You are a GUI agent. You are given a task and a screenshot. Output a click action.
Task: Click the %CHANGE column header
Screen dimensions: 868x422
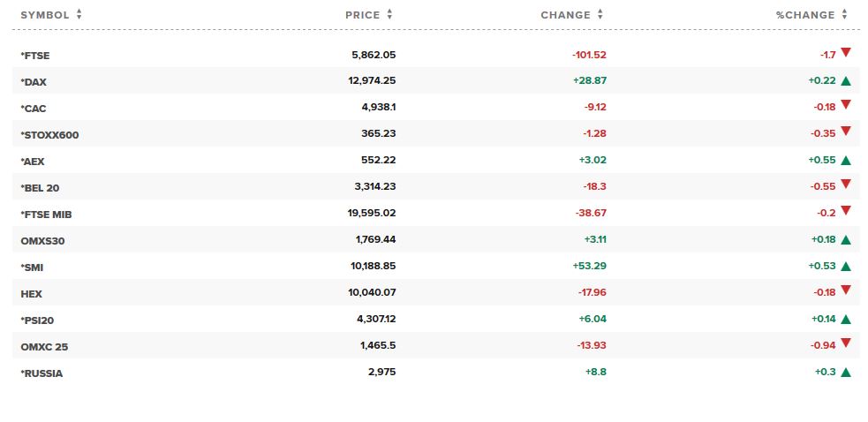[805, 15]
